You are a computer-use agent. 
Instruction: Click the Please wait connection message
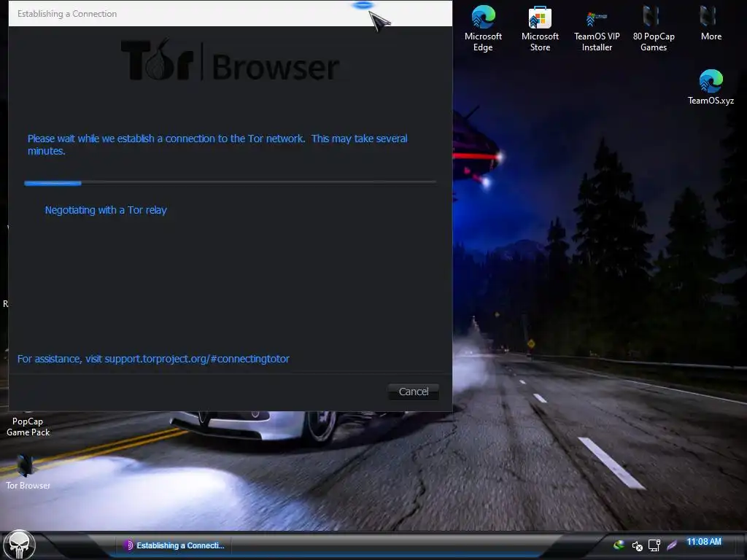(217, 145)
